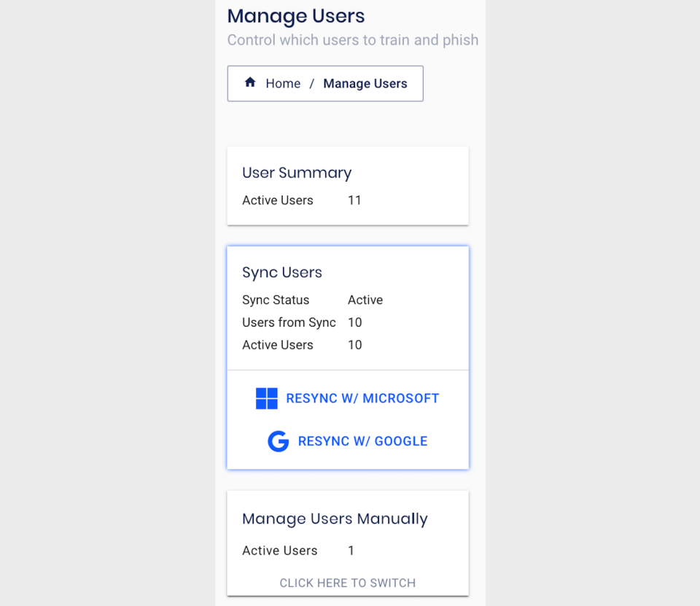
Task: Click the subtitle about training and phishing
Action: [x=353, y=40]
